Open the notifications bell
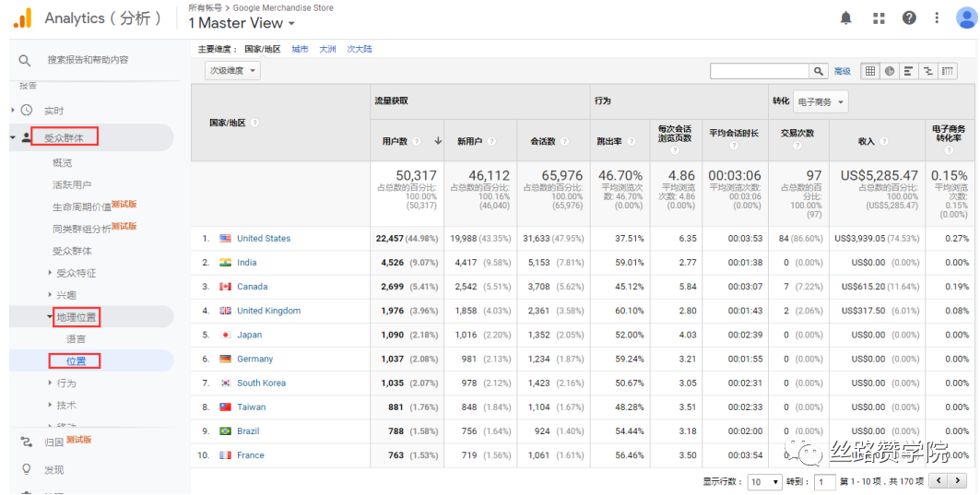The width and height of the screenshot is (980, 495). pyautogui.click(x=845, y=18)
